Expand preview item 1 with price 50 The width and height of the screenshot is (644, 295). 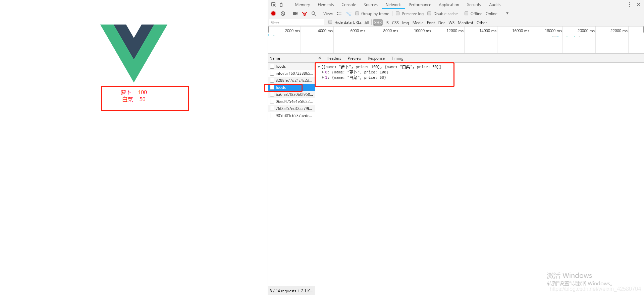pyautogui.click(x=323, y=77)
